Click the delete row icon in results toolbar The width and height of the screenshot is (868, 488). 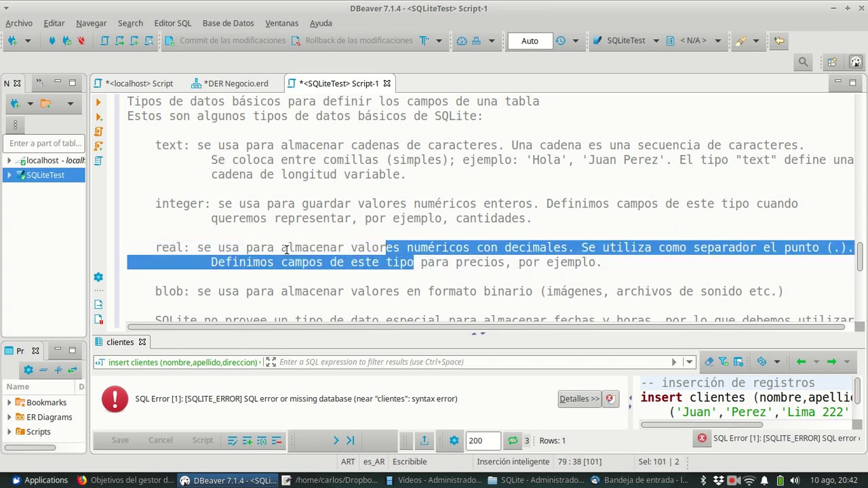pyautogui.click(x=277, y=441)
